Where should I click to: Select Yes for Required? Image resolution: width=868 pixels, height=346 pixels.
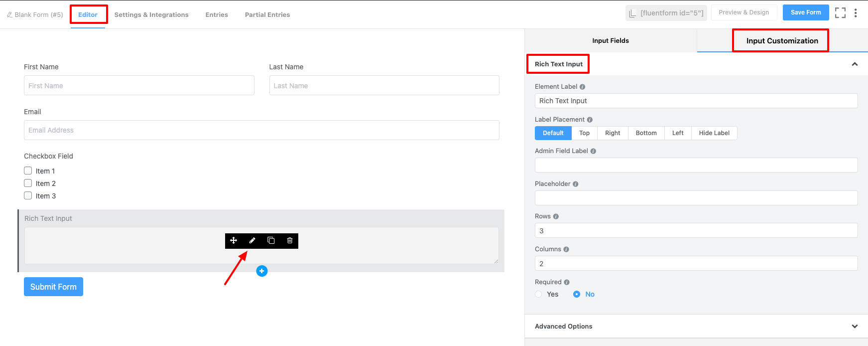coord(539,294)
